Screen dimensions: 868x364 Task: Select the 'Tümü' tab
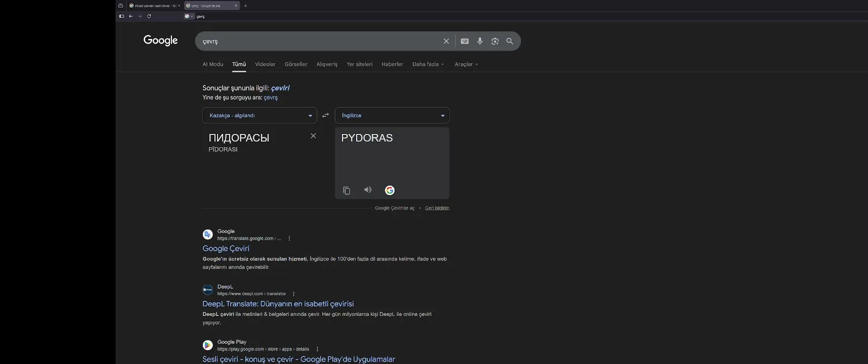coord(239,64)
